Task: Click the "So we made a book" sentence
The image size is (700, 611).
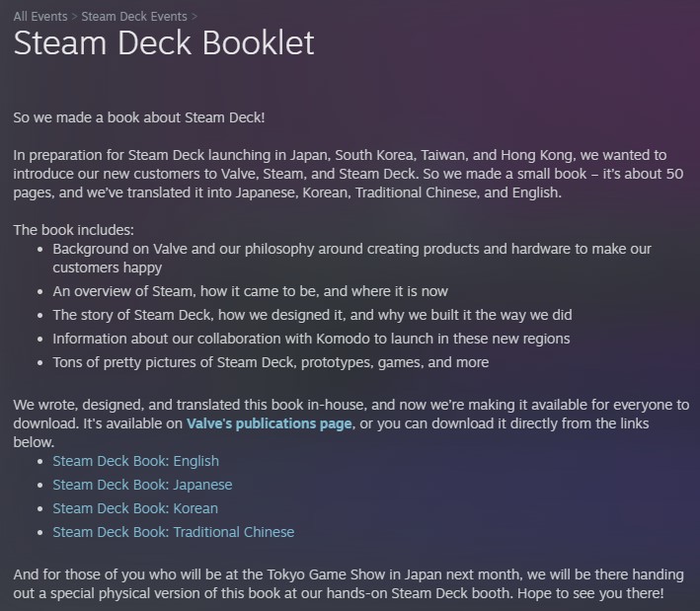Action: click(139, 117)
